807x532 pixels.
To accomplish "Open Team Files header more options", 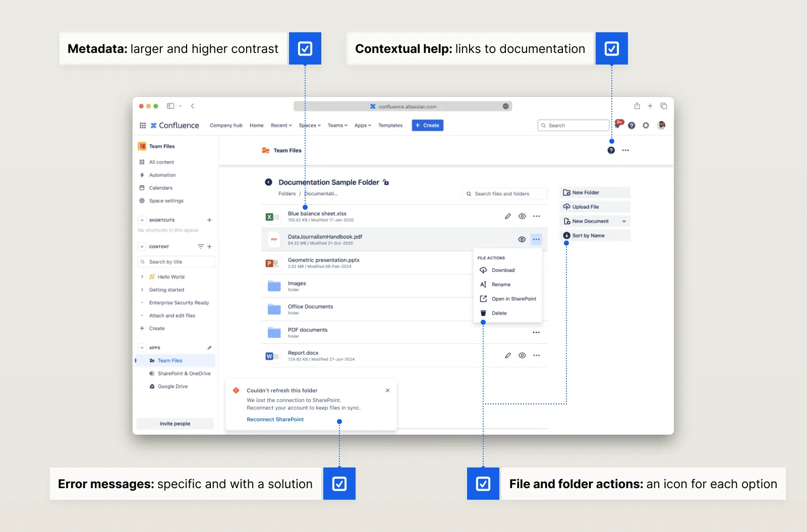I will [x=625, y=150].
